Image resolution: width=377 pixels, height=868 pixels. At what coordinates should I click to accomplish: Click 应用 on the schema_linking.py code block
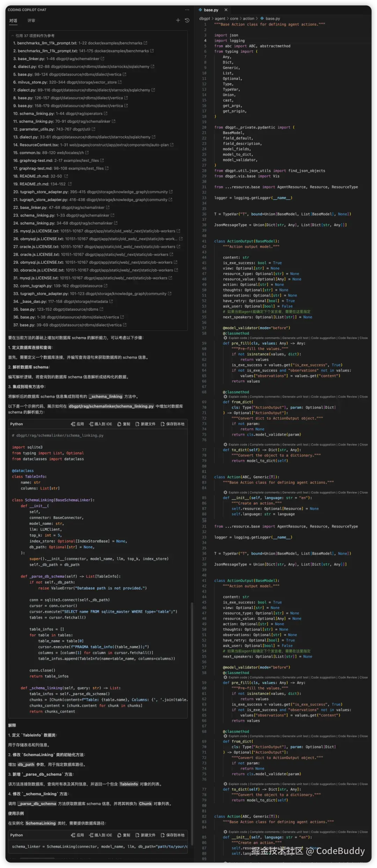click(77, 424)
